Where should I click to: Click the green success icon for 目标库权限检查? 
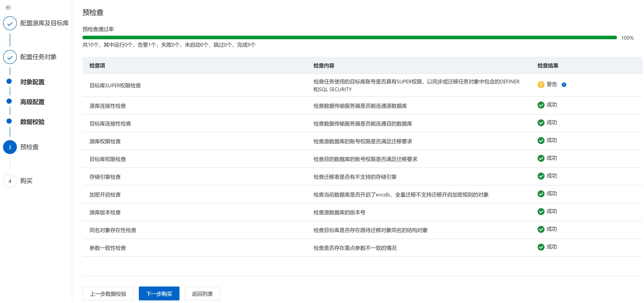click(541, 159)
